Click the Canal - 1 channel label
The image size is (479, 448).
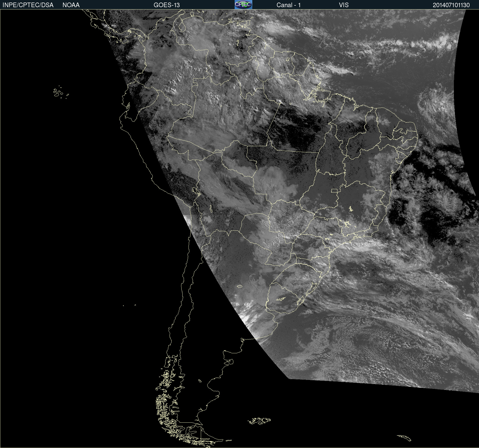click(289, 5)
